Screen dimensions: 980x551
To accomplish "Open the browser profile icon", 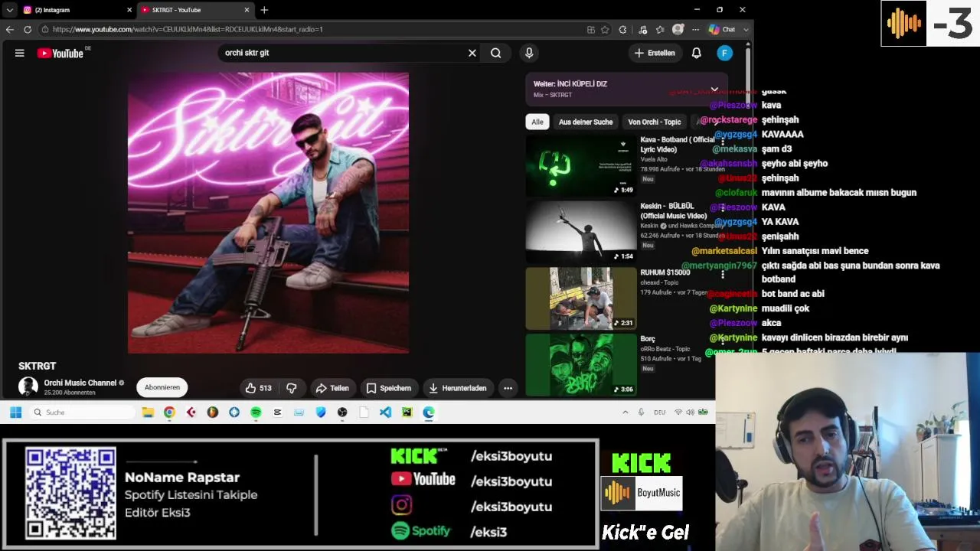I will pos(678,29).
